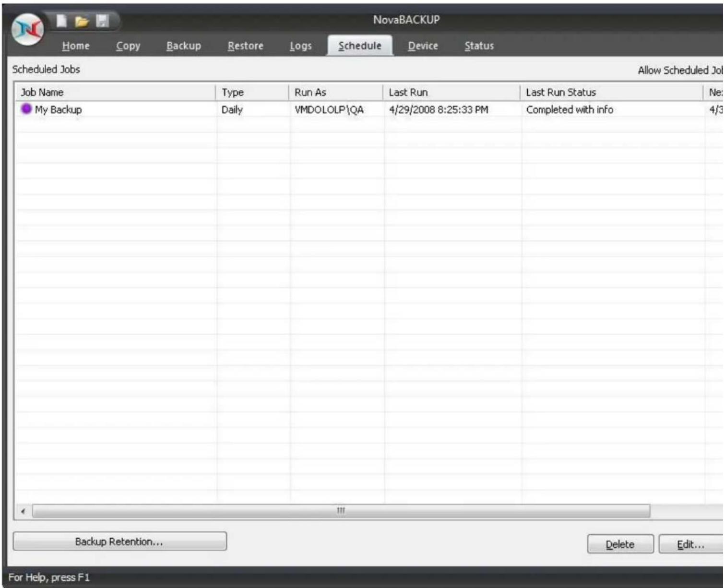Click the 4/29/2008 8:25:33 PM cell
The width and height of the screenshot is (724, 588).
point(439,109)
